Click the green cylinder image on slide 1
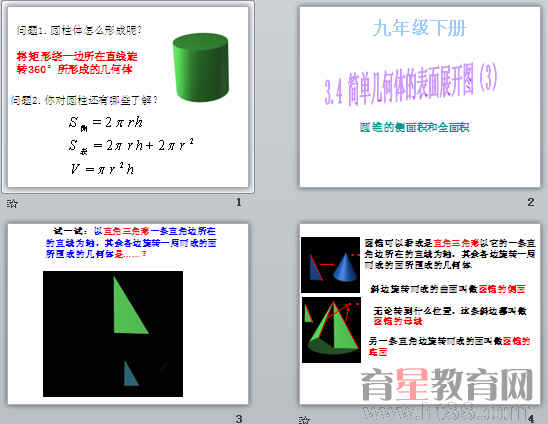Image resolution: width=548 pixels, height=424 pixels. [x=201, y=67]
